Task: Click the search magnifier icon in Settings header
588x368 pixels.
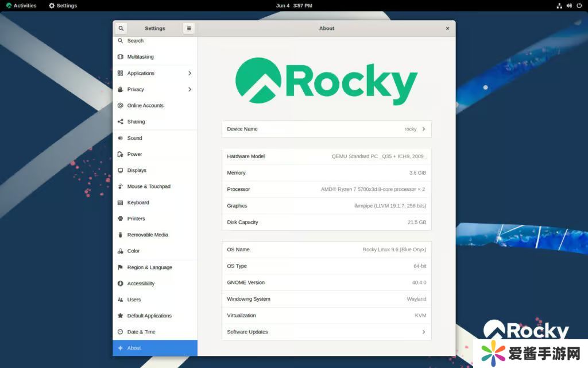Action: tap(121, 28)
